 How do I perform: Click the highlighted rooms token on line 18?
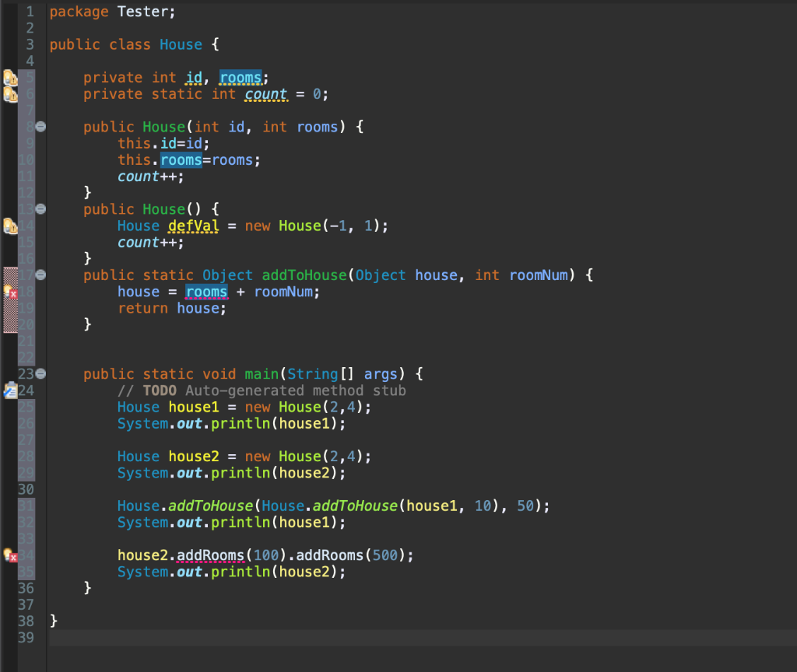click(206, 291)
